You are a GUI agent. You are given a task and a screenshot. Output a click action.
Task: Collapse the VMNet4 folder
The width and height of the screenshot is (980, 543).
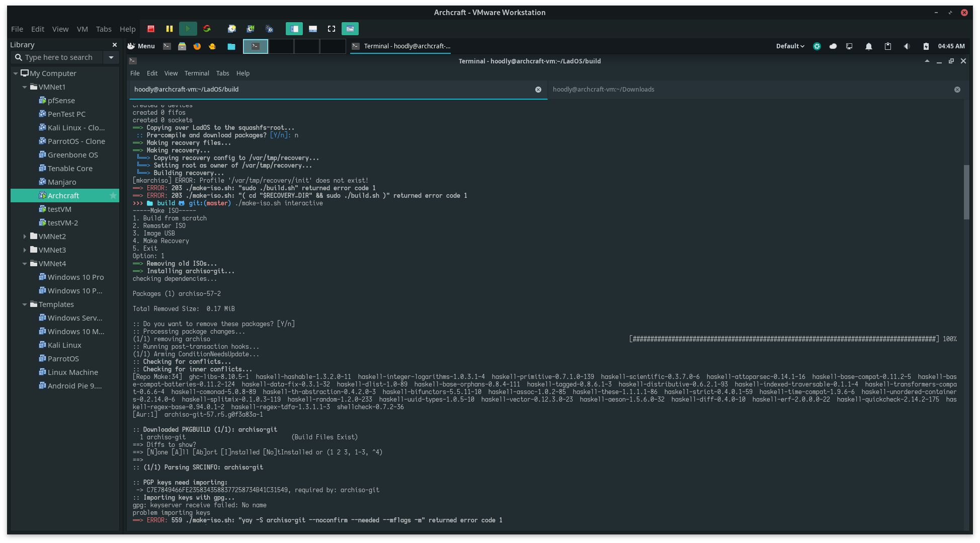point(25,264)
